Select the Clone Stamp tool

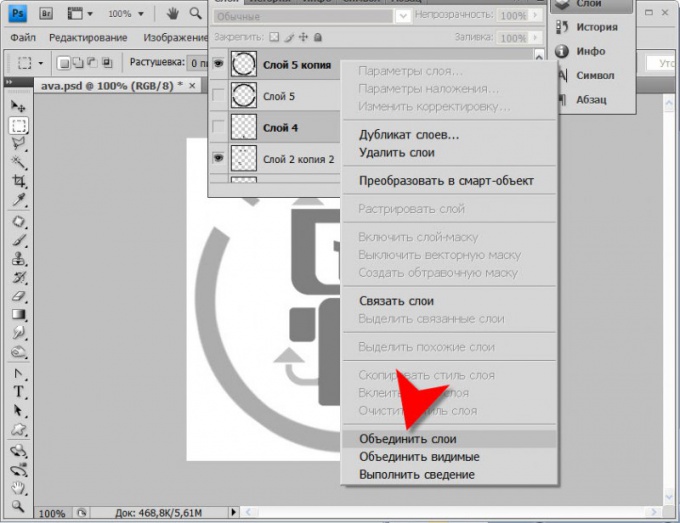click(x=18, y=259)
